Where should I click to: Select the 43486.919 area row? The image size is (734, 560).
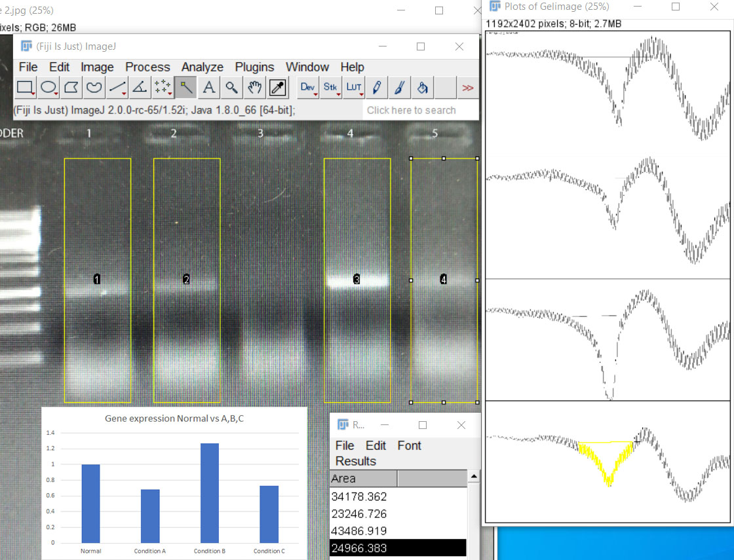click(398, 531)
